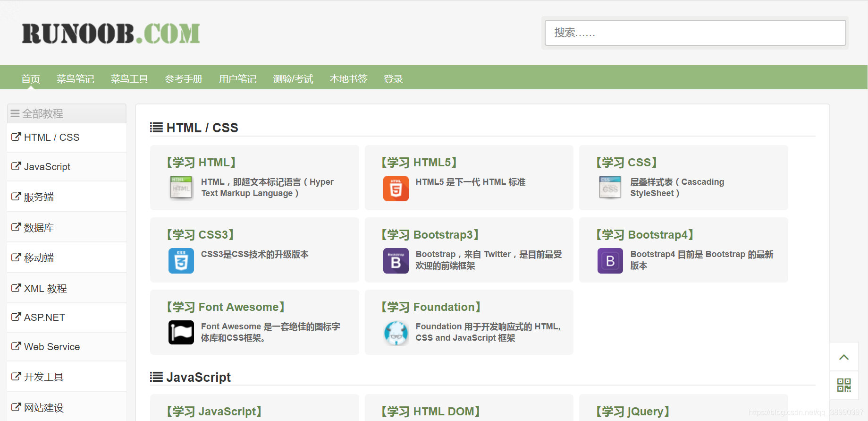The width and height of the screenshot is (868, 421).
Task: Open the 【学习 HTML DOM】 tutorial title
Action: 430,412
